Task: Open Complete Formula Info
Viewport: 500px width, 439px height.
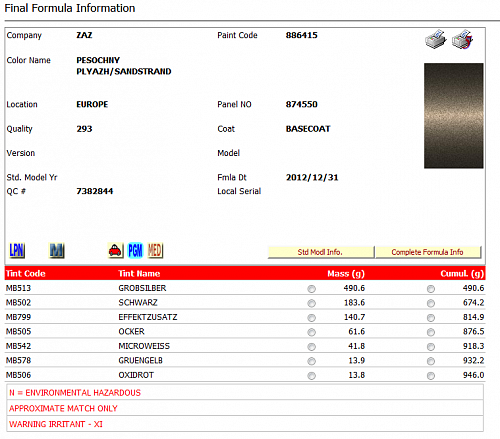Action: [x=428, y=252]
